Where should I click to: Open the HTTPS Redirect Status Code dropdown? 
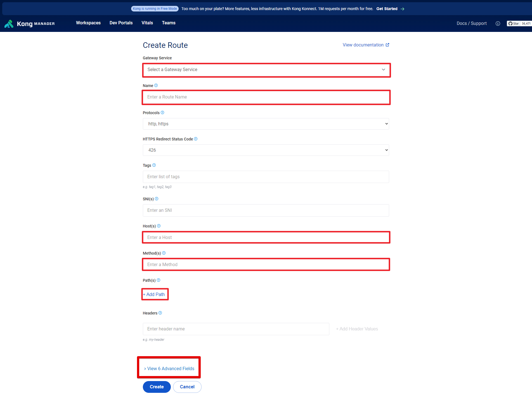point(266,150)
